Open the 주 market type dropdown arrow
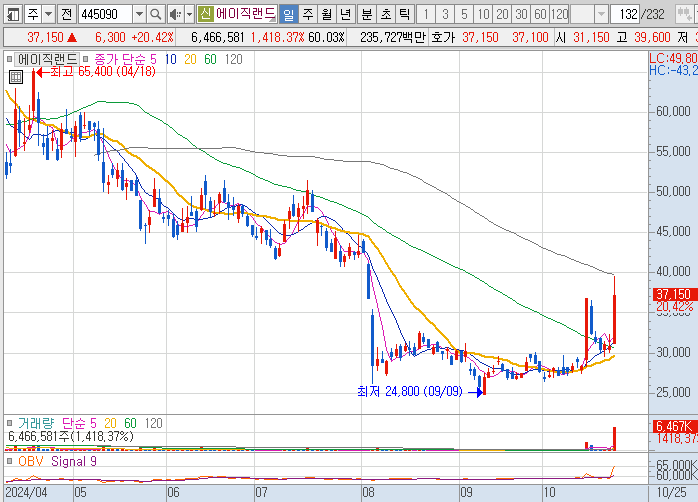The width and height of the screenshot is (698, 502). click(x=49, y=14)
